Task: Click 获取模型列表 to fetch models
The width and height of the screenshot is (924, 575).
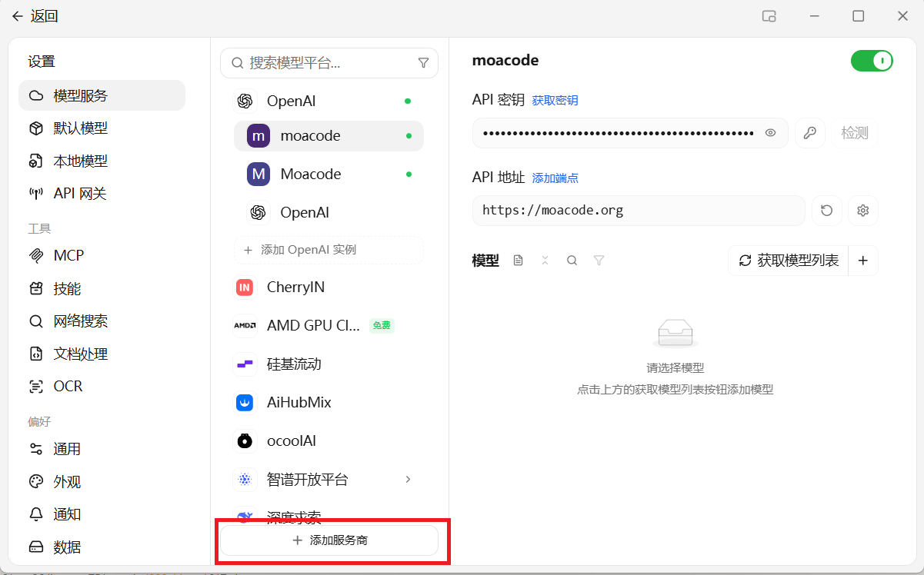Action: [789, 261]
